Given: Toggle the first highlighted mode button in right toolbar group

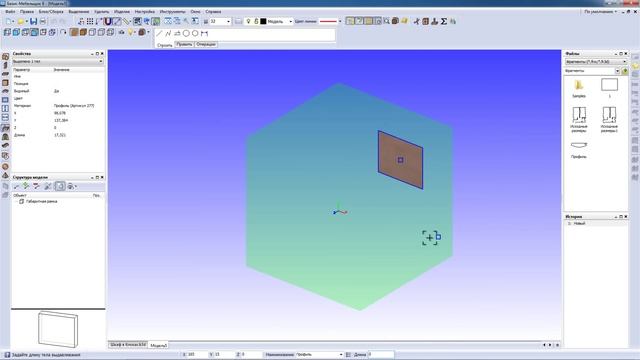Looking at the screenshot, I should click(x=350, y=21).
